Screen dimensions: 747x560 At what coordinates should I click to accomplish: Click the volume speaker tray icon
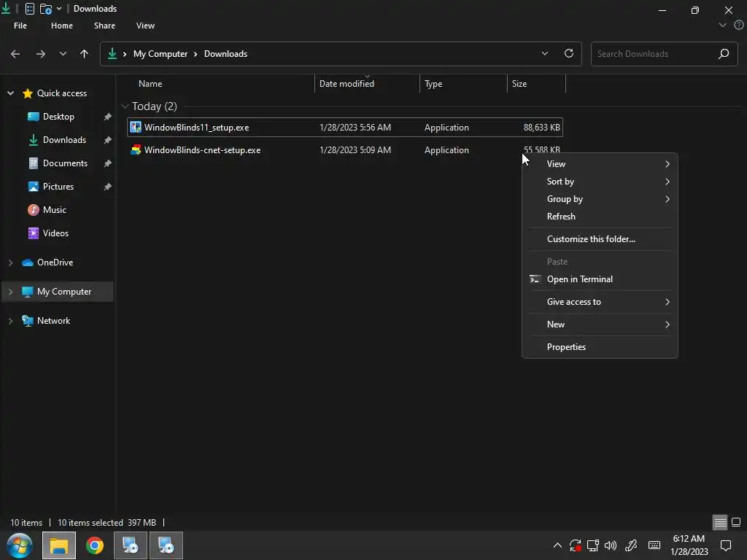(611, 545)
